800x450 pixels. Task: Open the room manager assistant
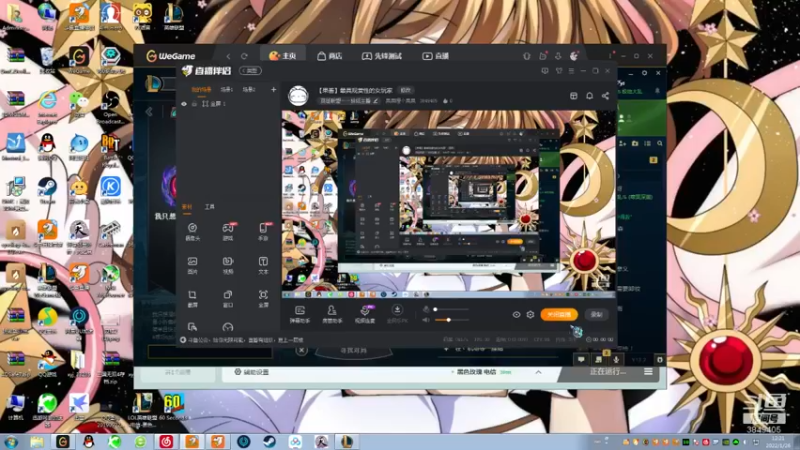point(332,314)
